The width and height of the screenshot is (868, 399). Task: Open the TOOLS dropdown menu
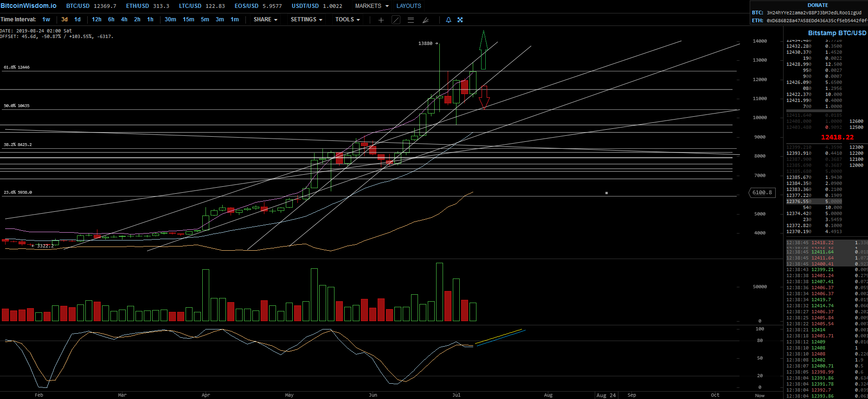[347, 19]
